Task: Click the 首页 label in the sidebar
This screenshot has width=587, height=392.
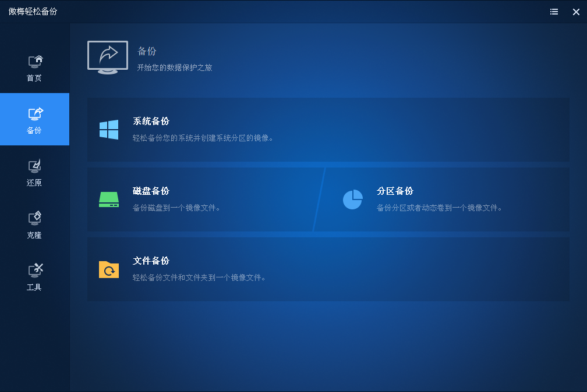Action: 34,79
